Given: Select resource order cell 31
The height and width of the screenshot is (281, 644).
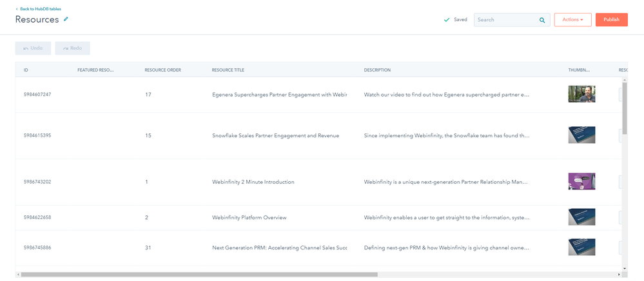Looking at the screenshot, I should (x=148, y=247).
